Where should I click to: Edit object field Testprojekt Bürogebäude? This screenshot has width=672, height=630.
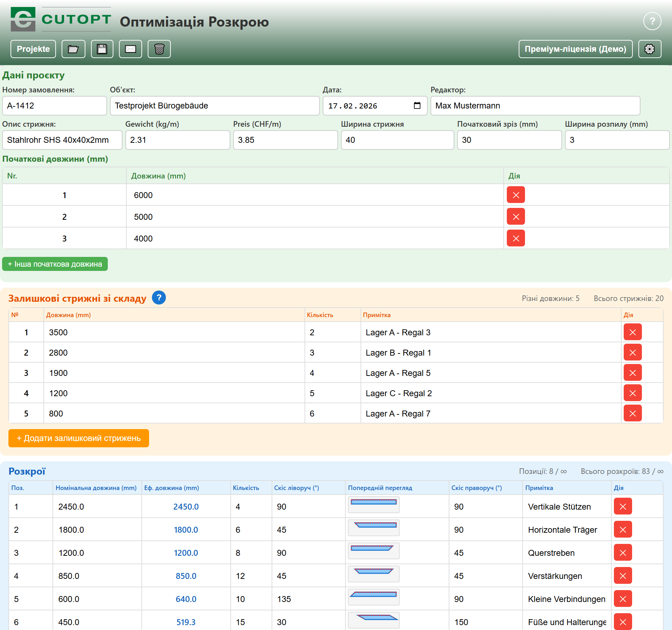point(215,106)
